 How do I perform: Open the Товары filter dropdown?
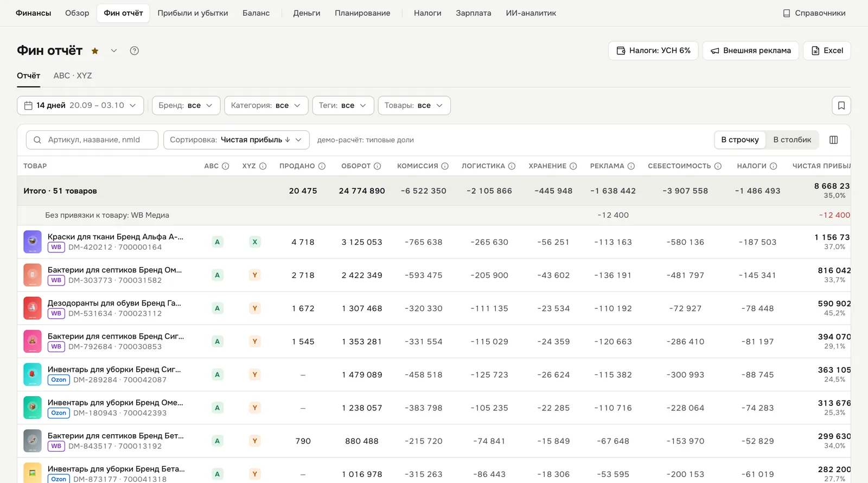coord(414,105)
